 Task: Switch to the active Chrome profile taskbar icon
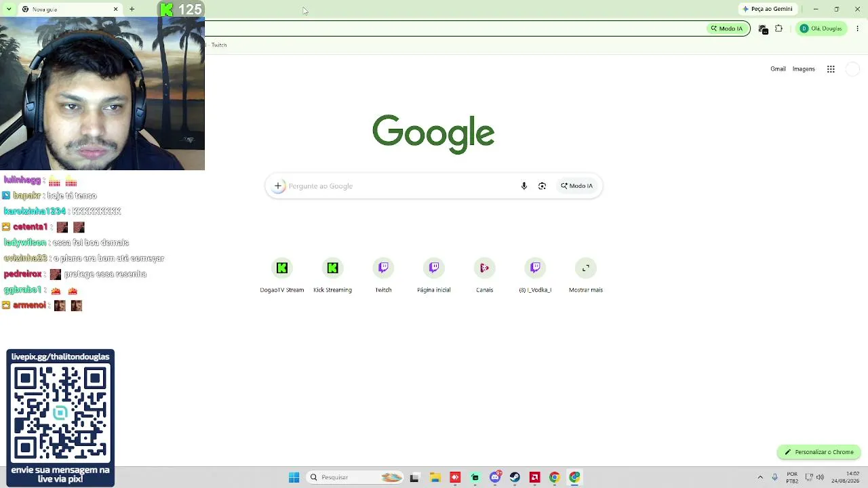[574, 477]
